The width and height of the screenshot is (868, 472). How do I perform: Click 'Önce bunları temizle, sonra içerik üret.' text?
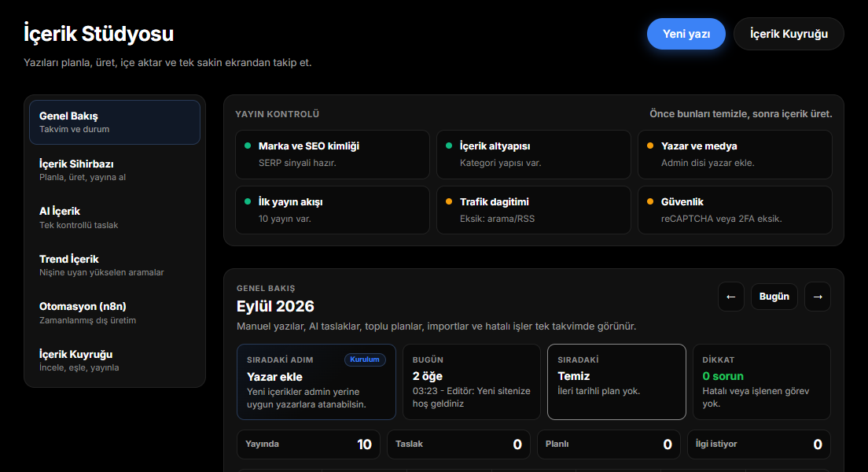741,114
